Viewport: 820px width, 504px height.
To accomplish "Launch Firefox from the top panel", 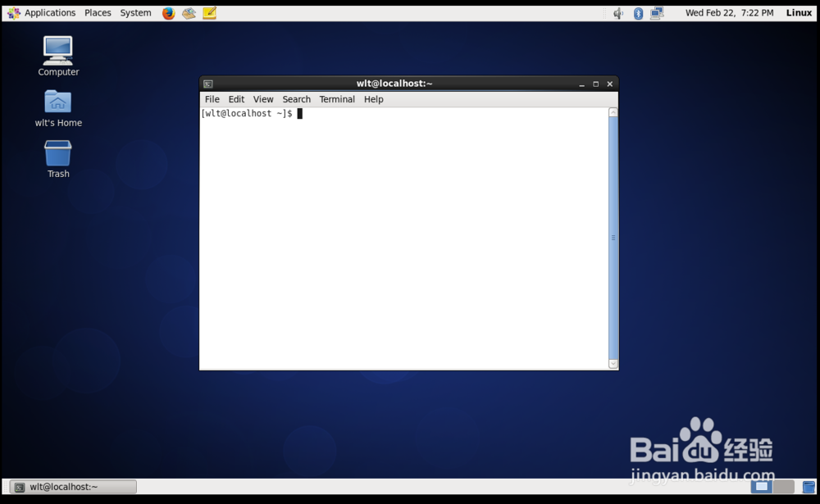I will click(x=168, y=13).
